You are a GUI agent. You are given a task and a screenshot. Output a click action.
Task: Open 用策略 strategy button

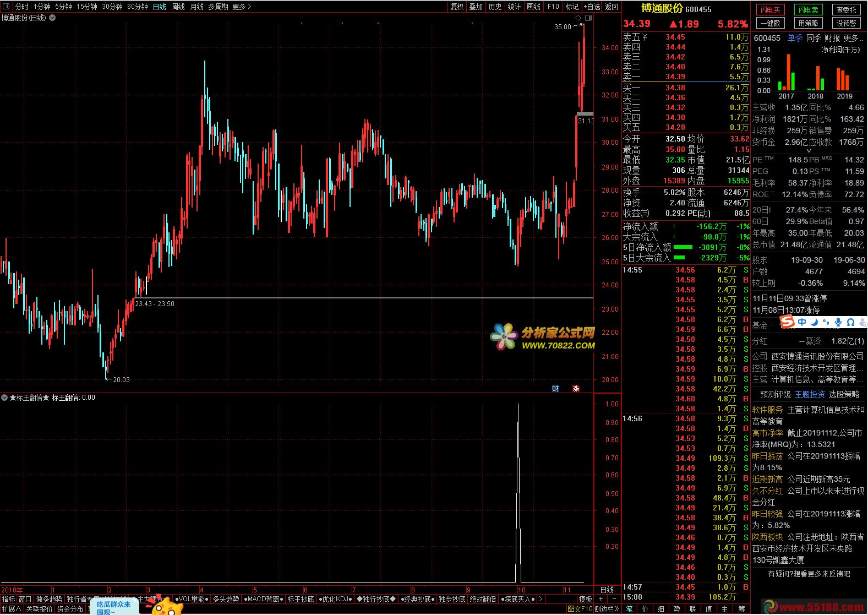coord(808,23)
